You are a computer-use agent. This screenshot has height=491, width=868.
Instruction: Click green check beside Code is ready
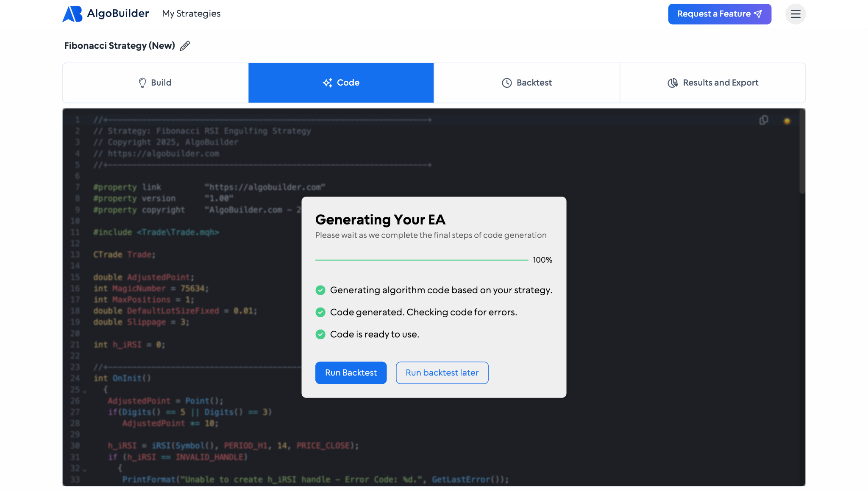(320, 334)
